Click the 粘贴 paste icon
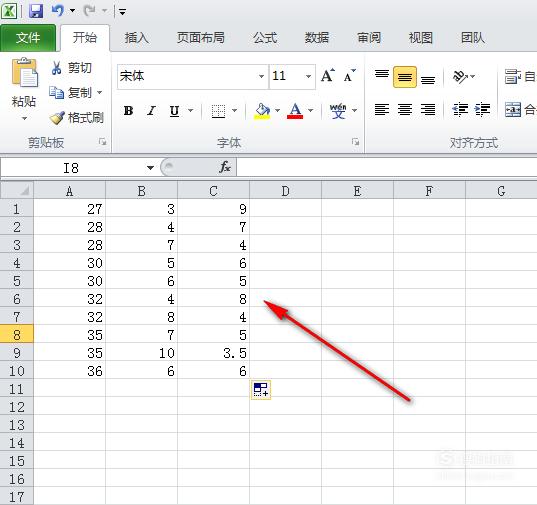 click(x=24, y=73)
